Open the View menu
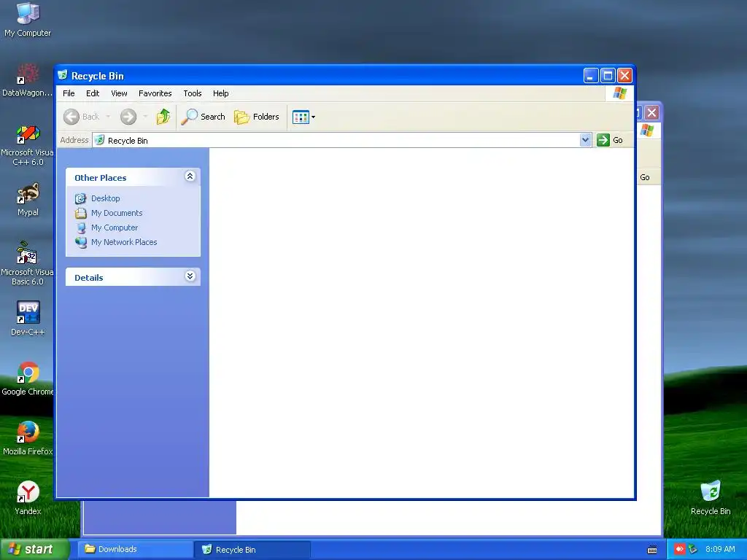 pyautogui.click(x=119, y=93)
